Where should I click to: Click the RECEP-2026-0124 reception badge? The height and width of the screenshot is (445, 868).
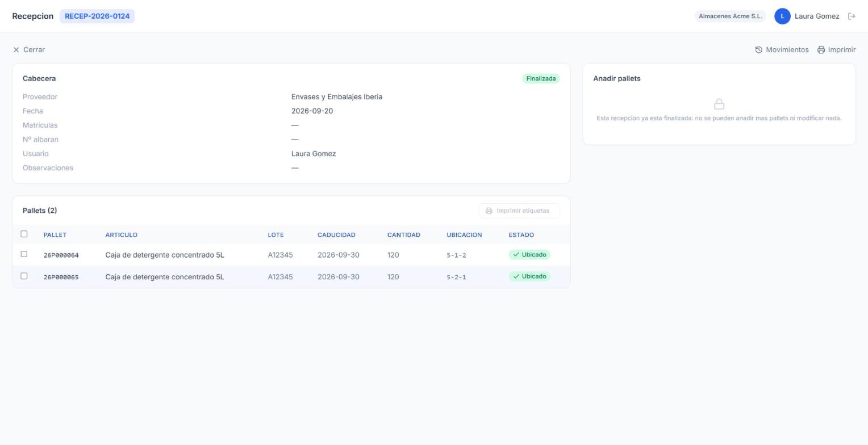97,16
